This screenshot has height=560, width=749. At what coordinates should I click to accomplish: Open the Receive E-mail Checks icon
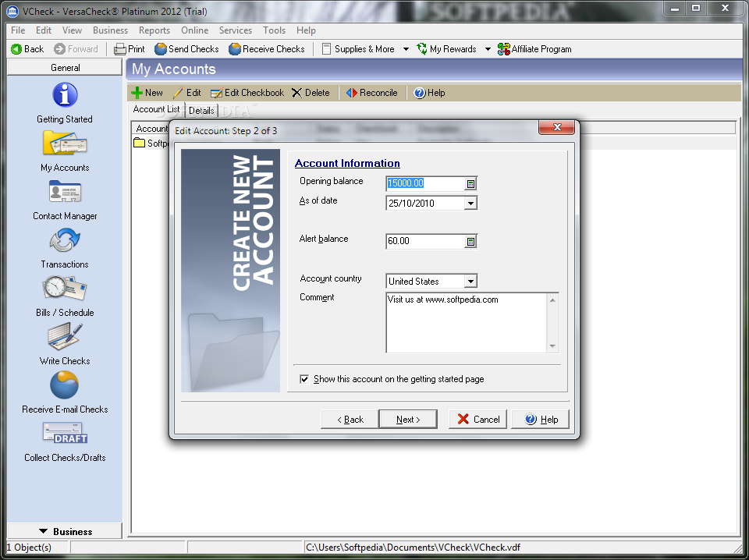tap(65, 385)
